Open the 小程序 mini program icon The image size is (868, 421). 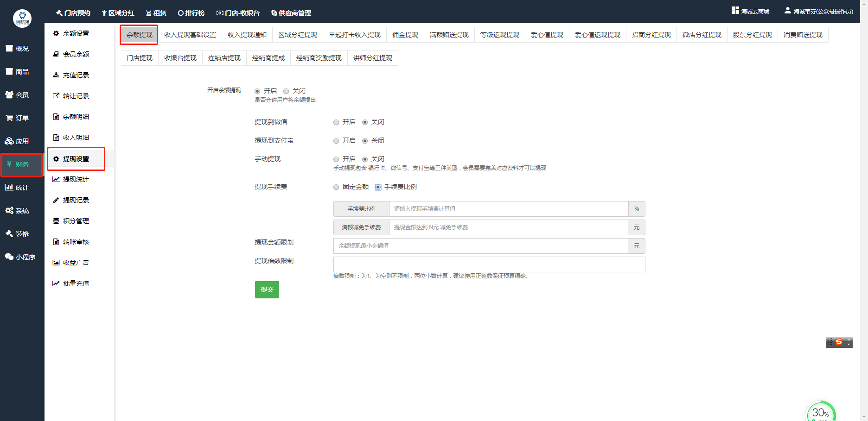pos(9,257)
